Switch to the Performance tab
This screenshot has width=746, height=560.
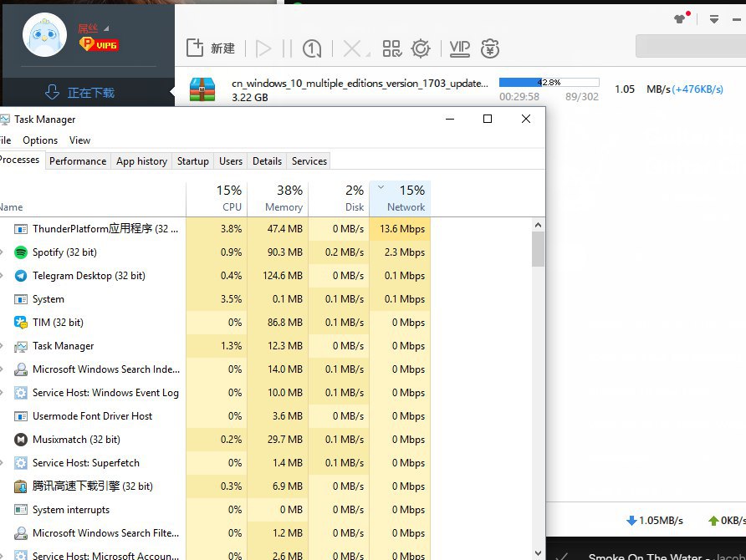(x=78, y=161)
